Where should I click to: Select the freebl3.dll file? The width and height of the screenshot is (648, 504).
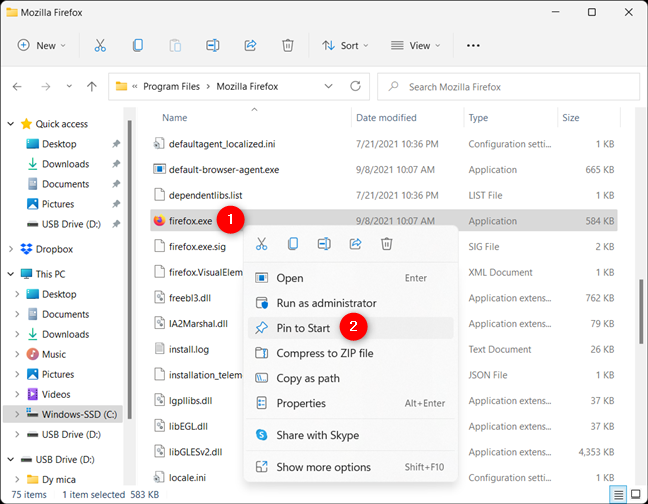click(x=190, y=298)
